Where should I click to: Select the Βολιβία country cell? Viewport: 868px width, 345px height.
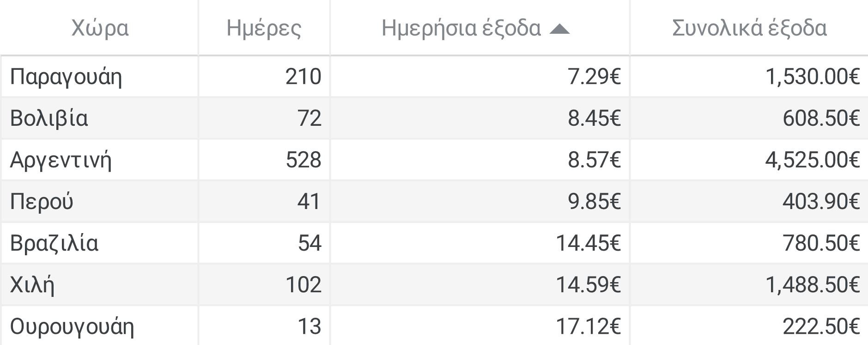point(49,118)
